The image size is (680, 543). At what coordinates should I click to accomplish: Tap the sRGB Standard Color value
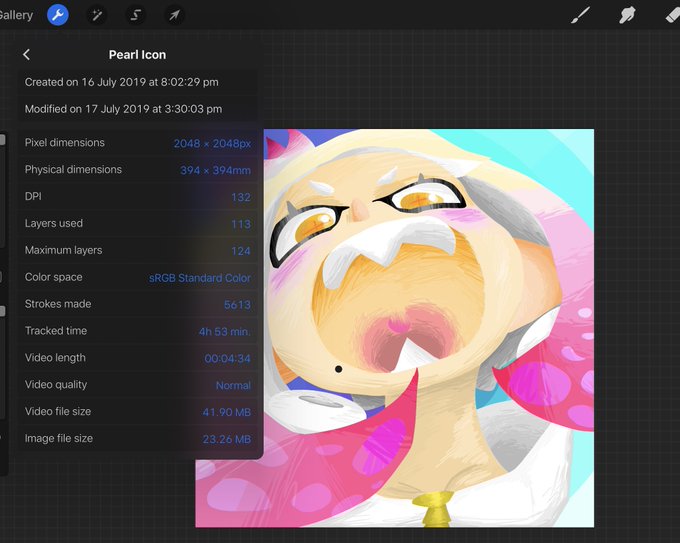coord(200,278)
